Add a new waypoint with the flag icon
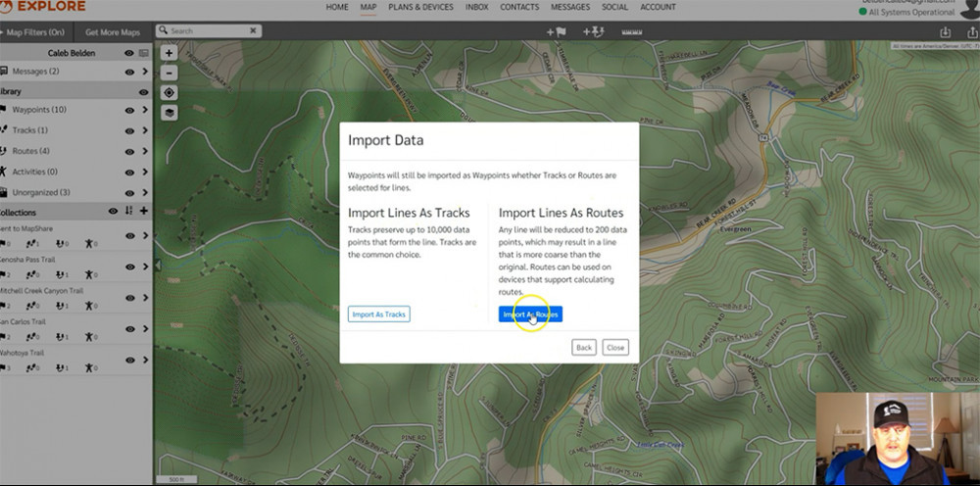 (557, 31)
